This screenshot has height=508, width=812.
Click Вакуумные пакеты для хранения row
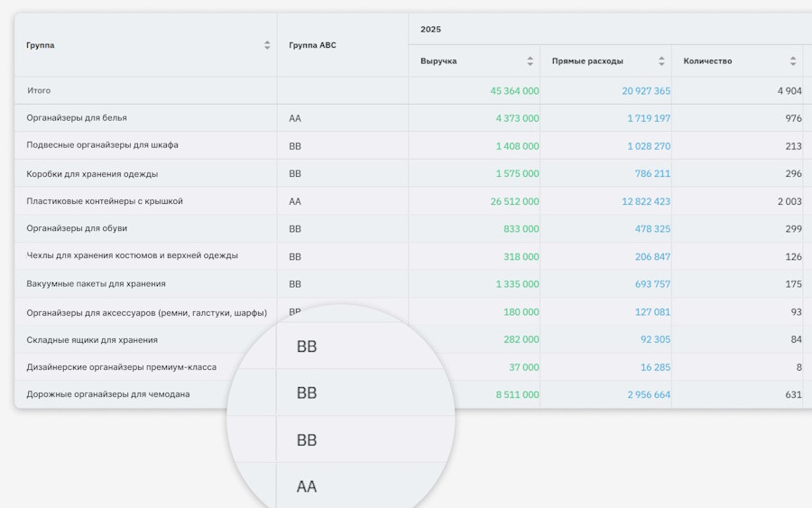coord(96,283)
